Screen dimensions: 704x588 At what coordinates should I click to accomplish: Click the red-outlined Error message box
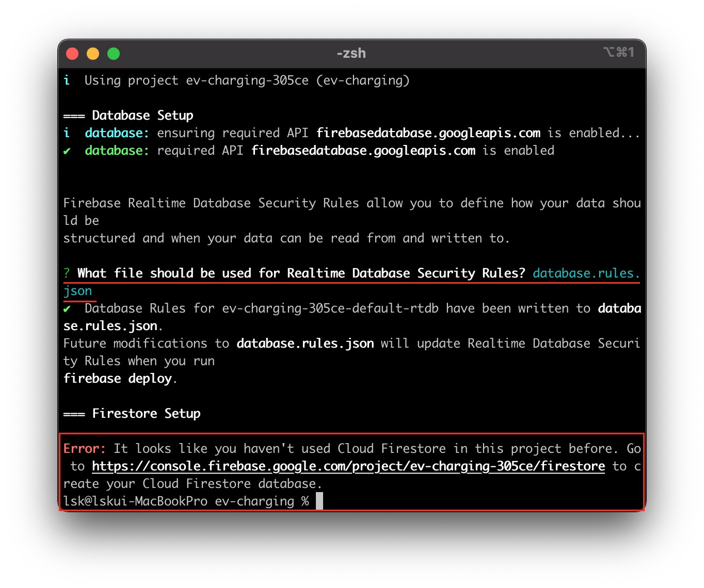(353, 472)
